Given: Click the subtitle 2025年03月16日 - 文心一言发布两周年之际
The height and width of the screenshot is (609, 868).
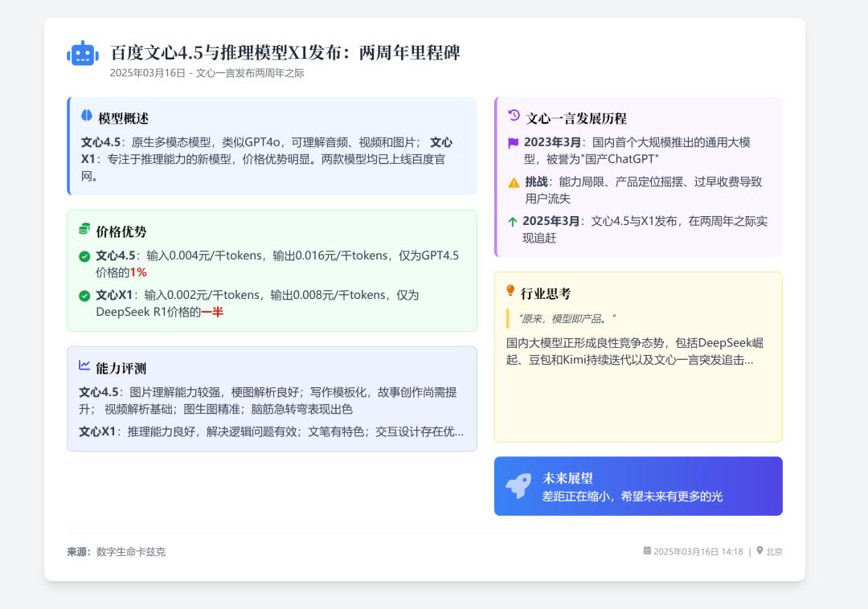Looking at the screenshot, I should (207, 73).
